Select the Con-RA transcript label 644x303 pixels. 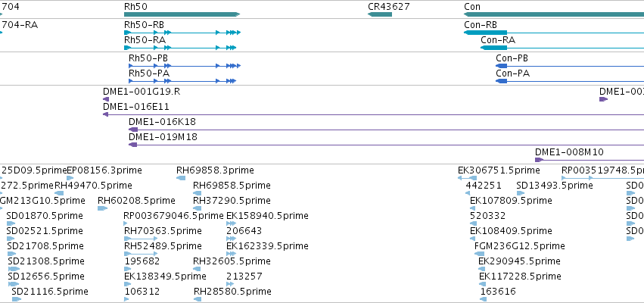pyautogui.click(x=498, y=40)
